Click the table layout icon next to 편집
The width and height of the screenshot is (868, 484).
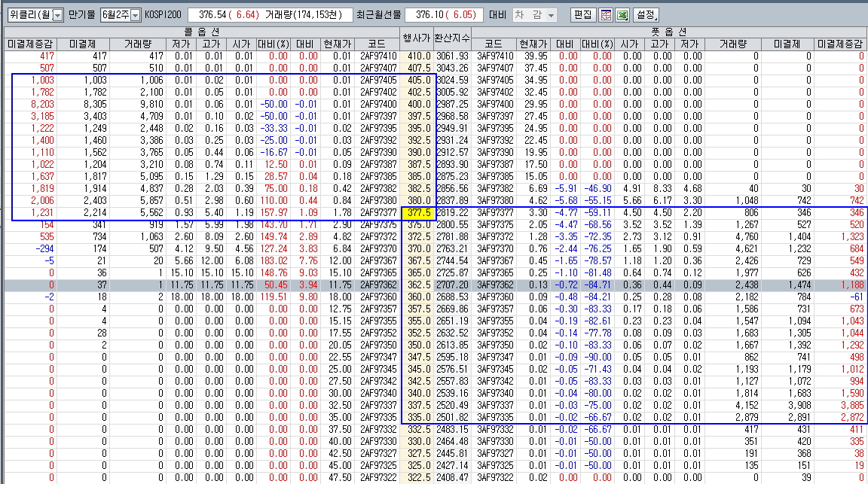[605, 15]
